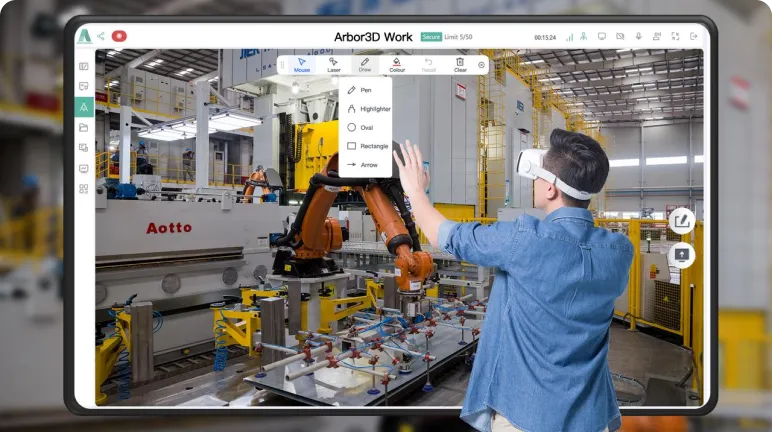772x432 pixels.
Task: Open the Colour picker in toolbar
Action: 397,65
